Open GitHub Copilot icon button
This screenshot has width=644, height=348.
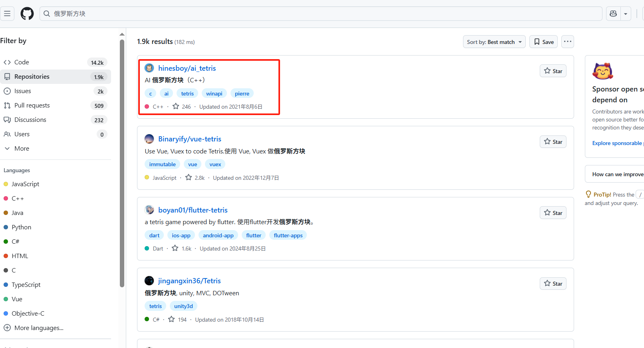(x=613, y=14)
